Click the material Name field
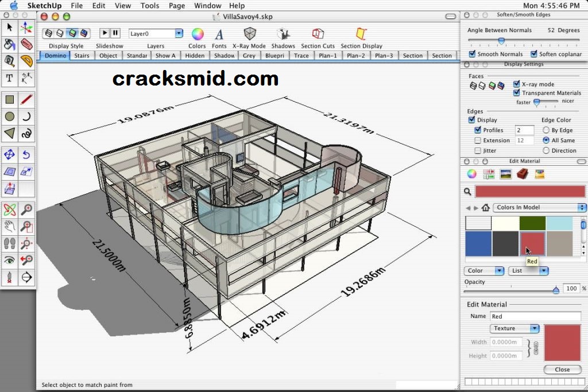The width and height of the screenshot is (588, 392). 535,316
